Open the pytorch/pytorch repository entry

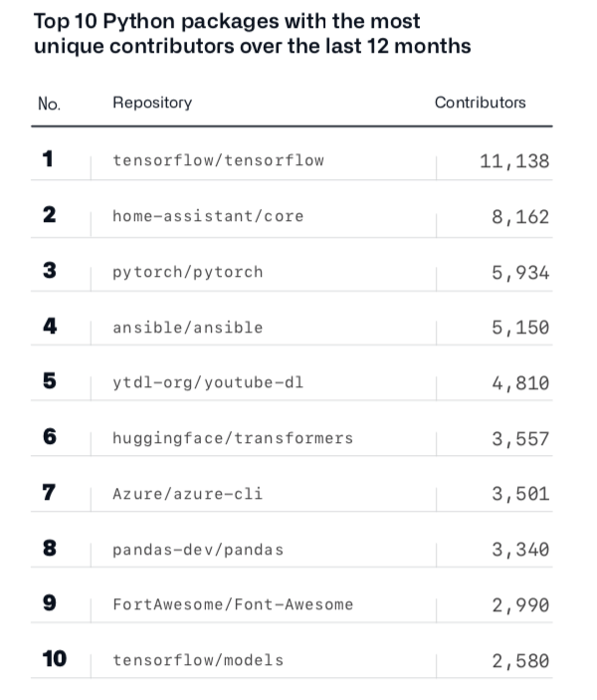[x=188, y=272]
